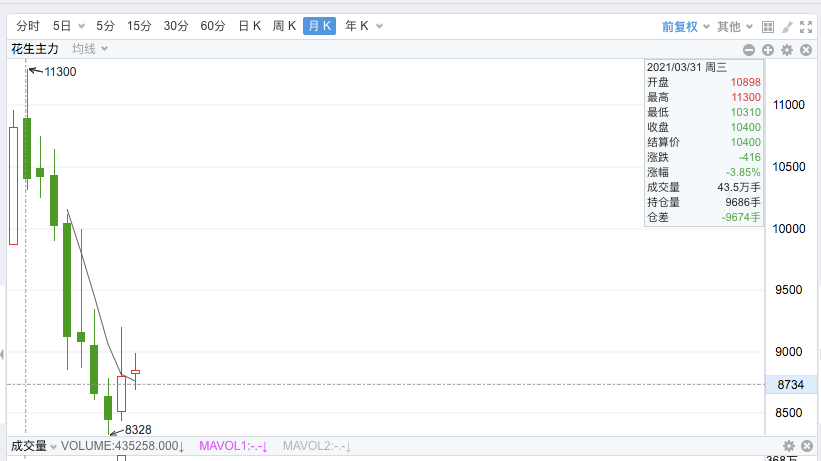Open main chart indicator settings gear
This screenshot has height=461, width=821.
pos(787,50)
